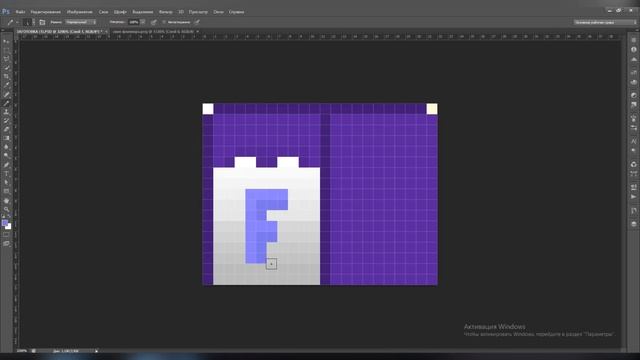Select the Pencil tool in the toolbox

[6, 103]
